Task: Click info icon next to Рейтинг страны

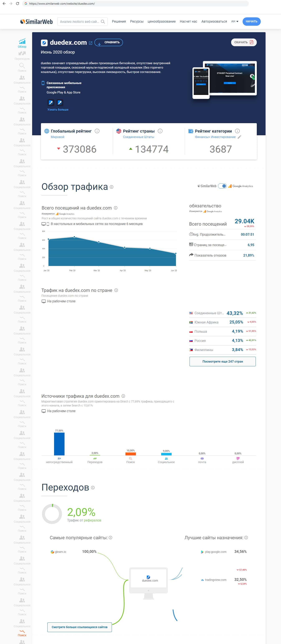Action: 161,131
